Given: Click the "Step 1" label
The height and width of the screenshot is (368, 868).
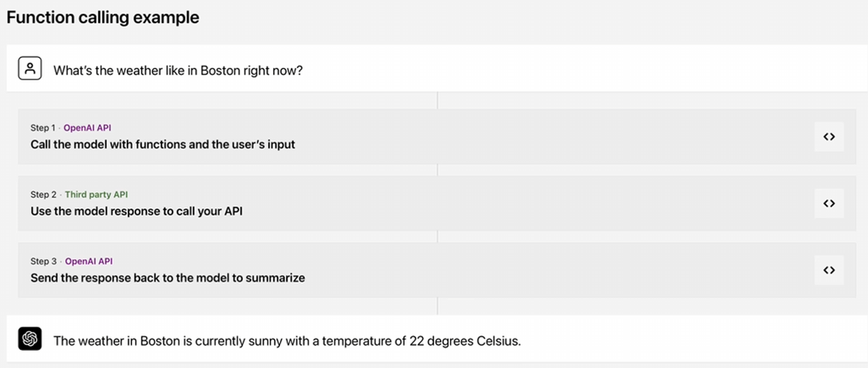Looking at the screenshot, I should point(43,128).
